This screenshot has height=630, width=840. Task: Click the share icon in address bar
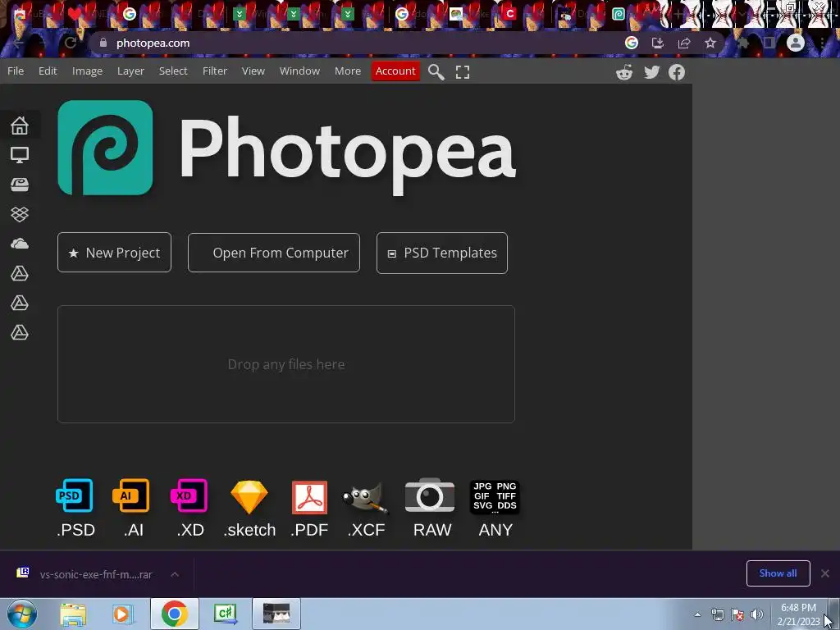pyautogui.click(x=684, y=43)
